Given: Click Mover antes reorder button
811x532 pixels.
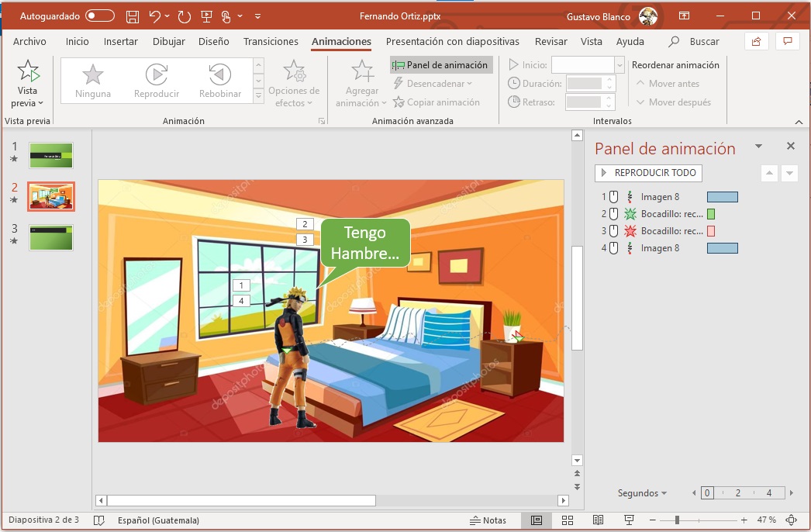Looking at the screenshot, I should click(668, 83).
